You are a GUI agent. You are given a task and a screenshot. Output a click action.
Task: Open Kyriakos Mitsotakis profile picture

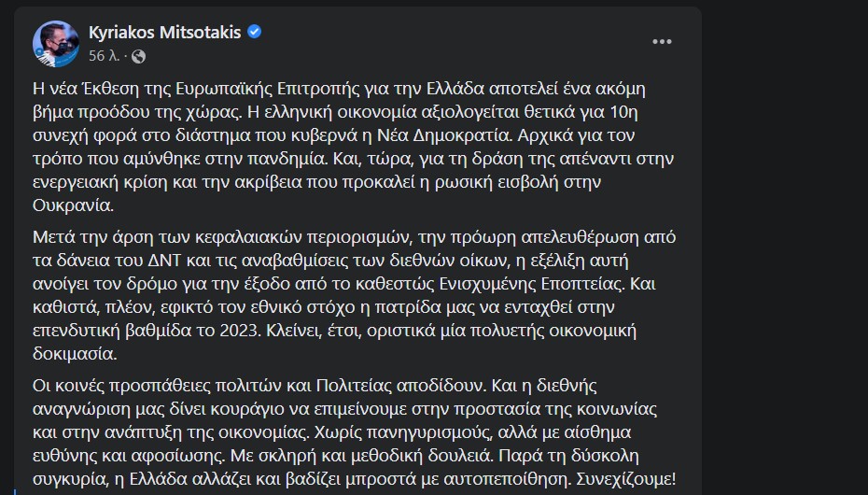point(55,44)
